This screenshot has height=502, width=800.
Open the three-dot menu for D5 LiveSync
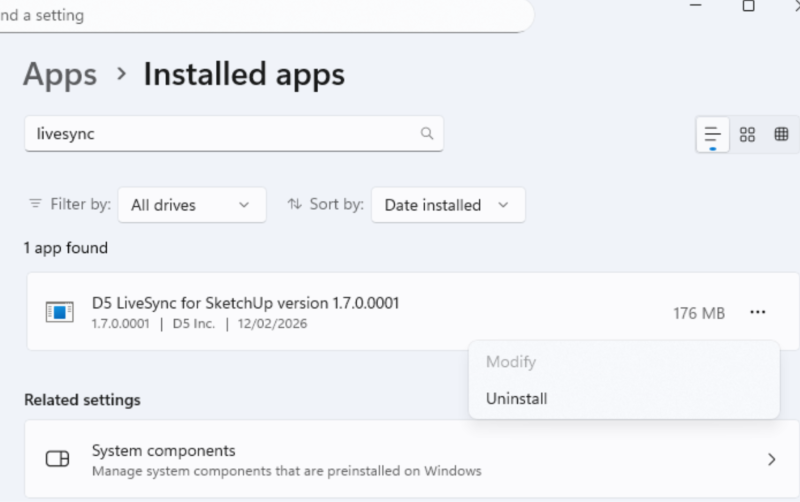[757, 313]
